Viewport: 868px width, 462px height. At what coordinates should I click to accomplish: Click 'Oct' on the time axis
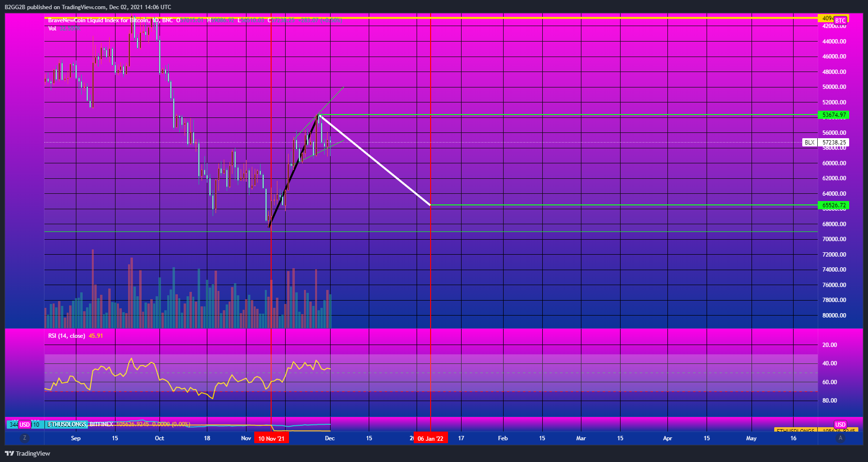point(159,438)
